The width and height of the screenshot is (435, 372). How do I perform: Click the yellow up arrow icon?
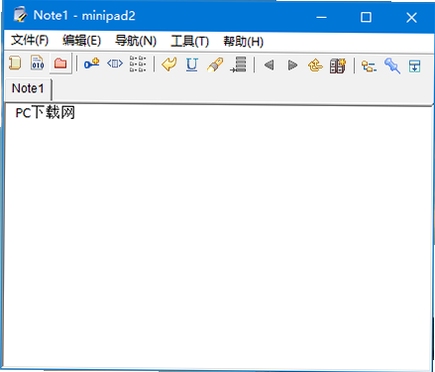[x=315, y=66]
